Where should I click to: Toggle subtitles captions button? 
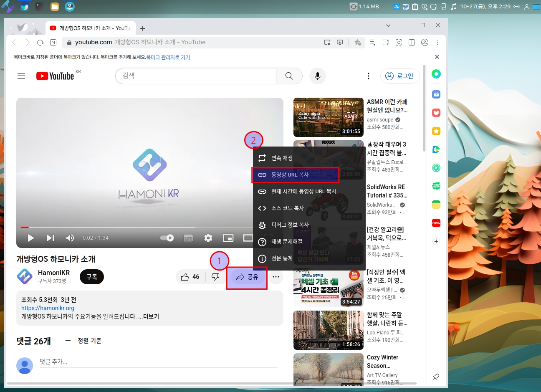[x=188, y=238]
